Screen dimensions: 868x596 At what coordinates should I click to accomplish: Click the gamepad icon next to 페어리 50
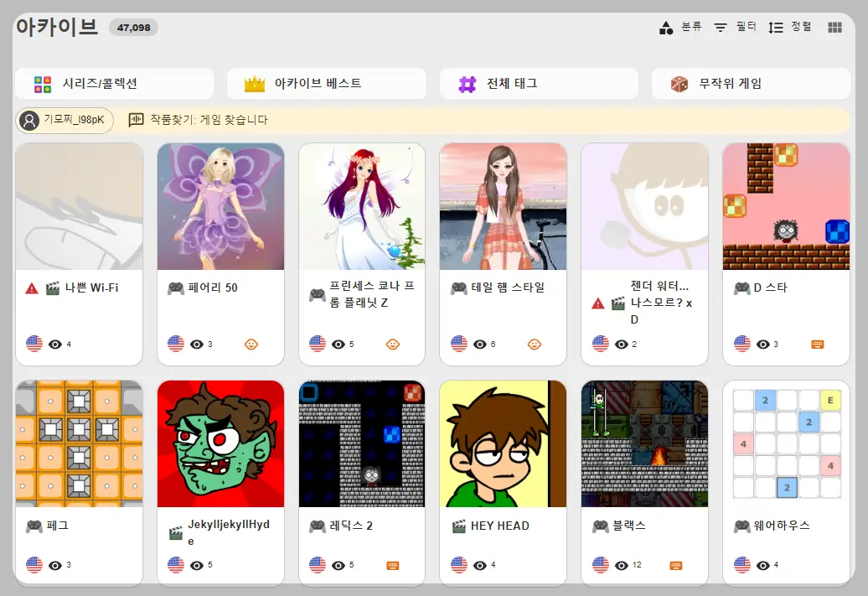click(174, 286)
